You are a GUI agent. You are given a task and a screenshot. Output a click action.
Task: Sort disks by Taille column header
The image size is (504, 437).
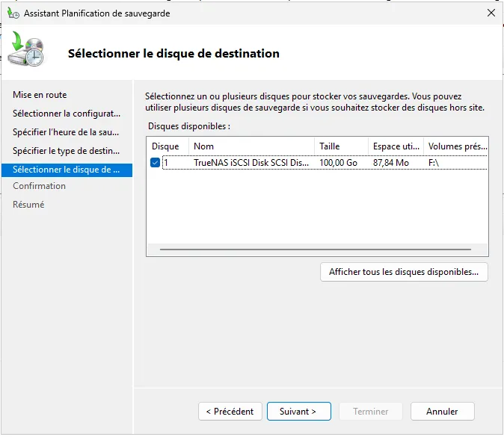[341, 146]
